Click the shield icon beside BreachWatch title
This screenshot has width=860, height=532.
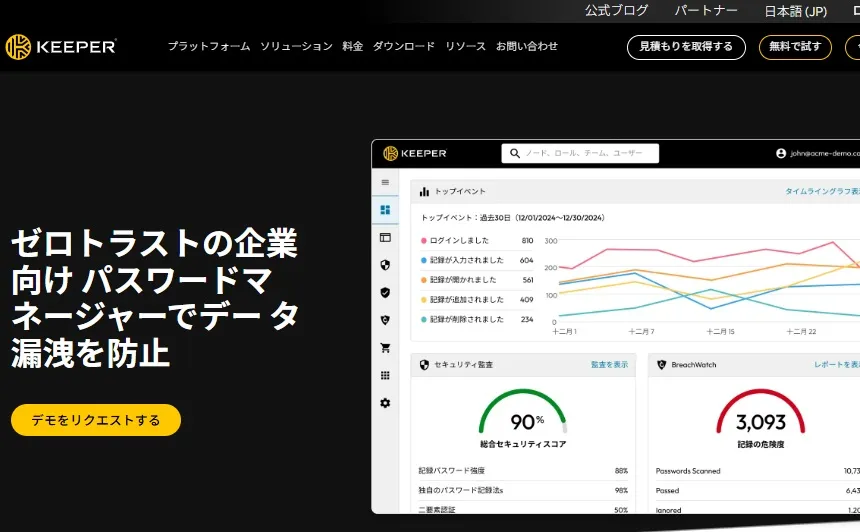661,365
